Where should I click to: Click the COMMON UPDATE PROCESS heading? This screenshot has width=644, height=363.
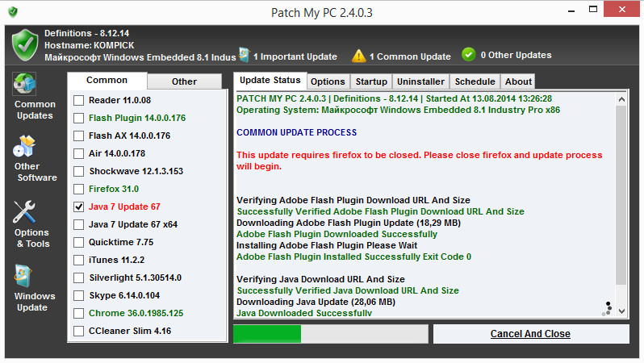coord(296,132)
